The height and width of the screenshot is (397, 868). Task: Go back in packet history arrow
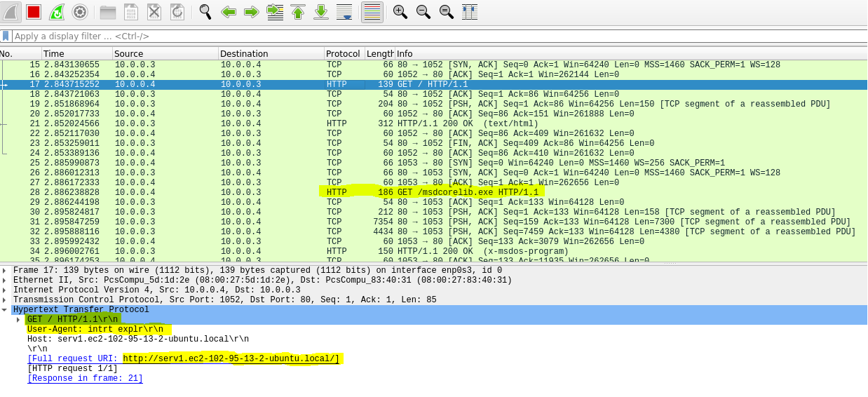click(x=229, y=12)
